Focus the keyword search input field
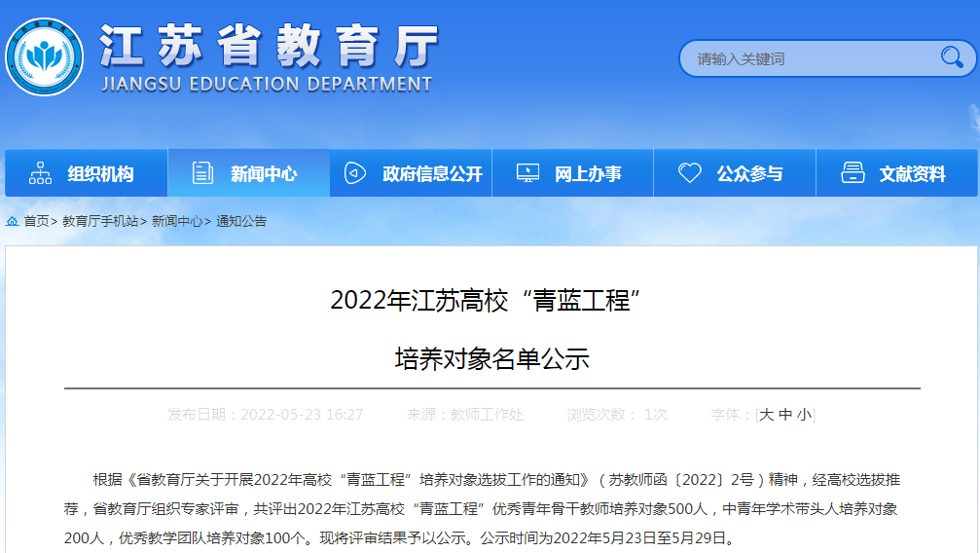 coord(808,58)
